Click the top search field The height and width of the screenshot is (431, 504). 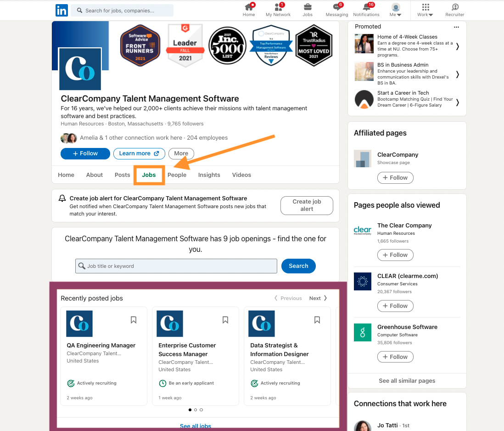[122, 11]
